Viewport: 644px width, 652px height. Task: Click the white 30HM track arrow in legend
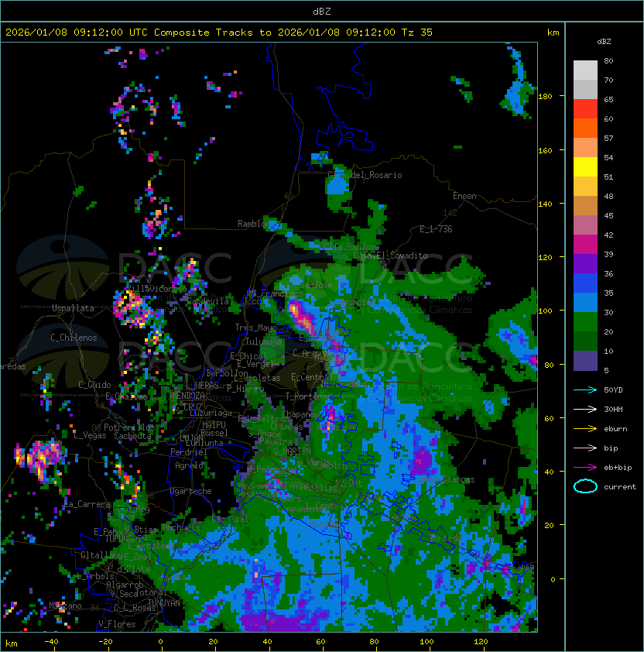coord(585,409)
